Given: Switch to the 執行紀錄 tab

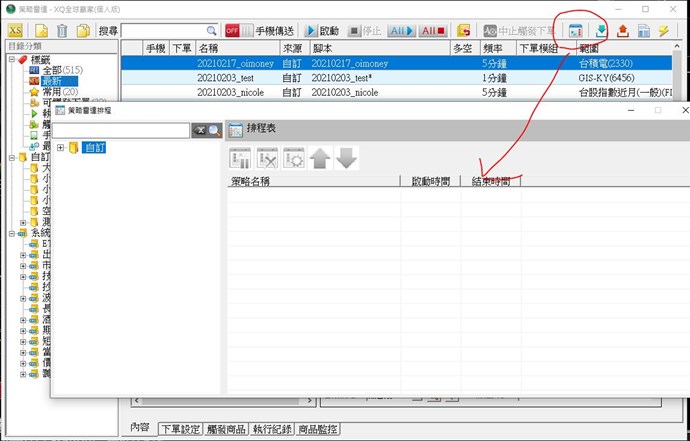Looking at the screenshot, I should [x=273, y=429].
